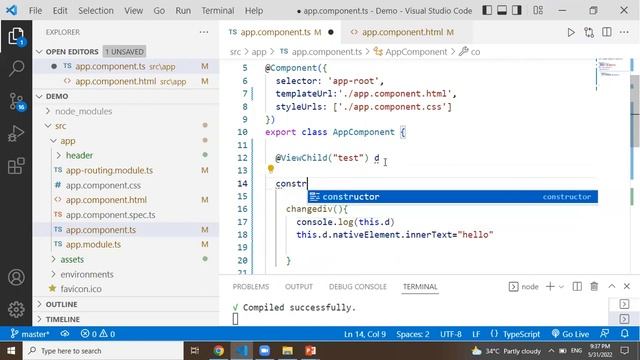This screenshot has width=640, height=360.
Task: Click the Windows search box
Action: (104, 351)
